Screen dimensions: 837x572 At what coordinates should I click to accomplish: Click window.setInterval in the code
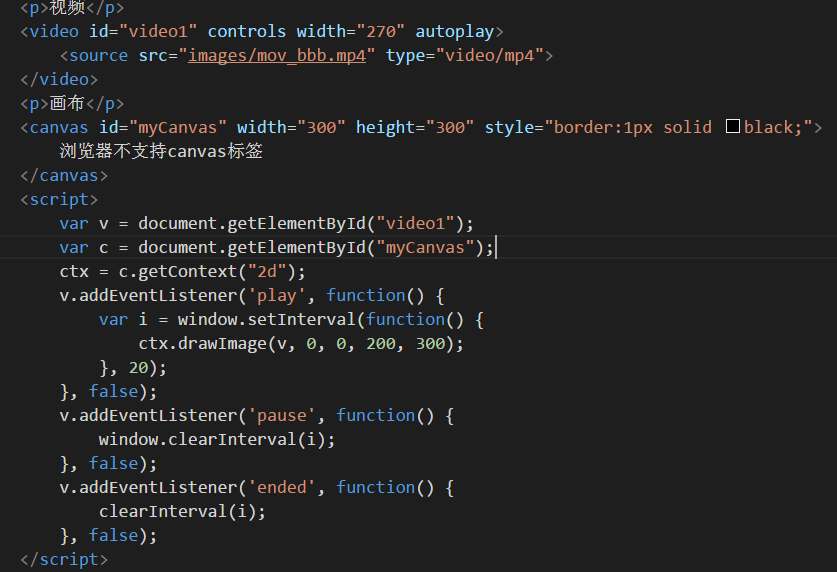coord(266,320)
